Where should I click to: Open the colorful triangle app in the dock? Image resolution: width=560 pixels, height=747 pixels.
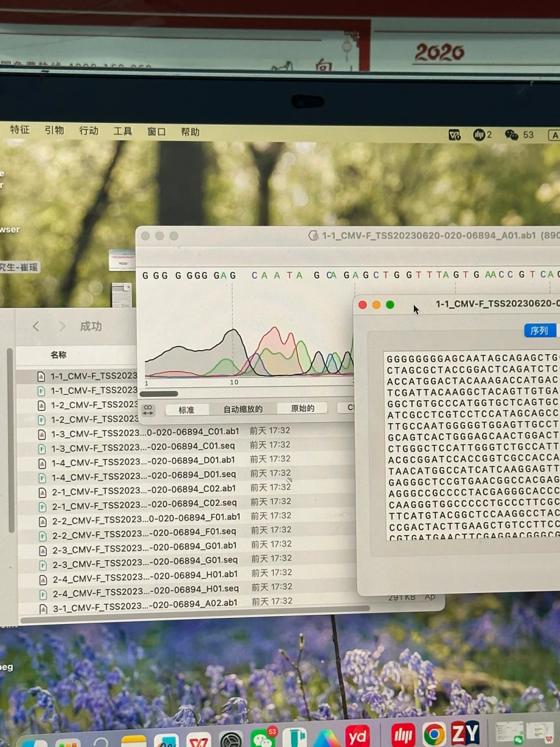click(x=326, y=739)
